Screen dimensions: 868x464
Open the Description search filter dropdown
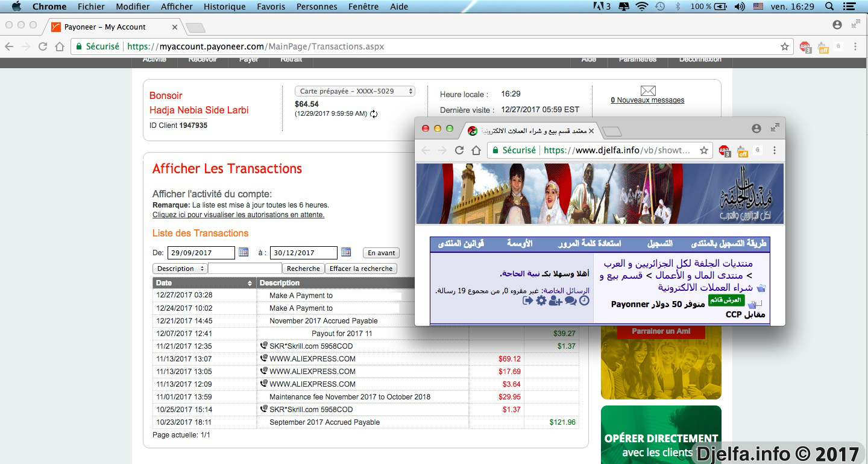click(x=180, y=269)
